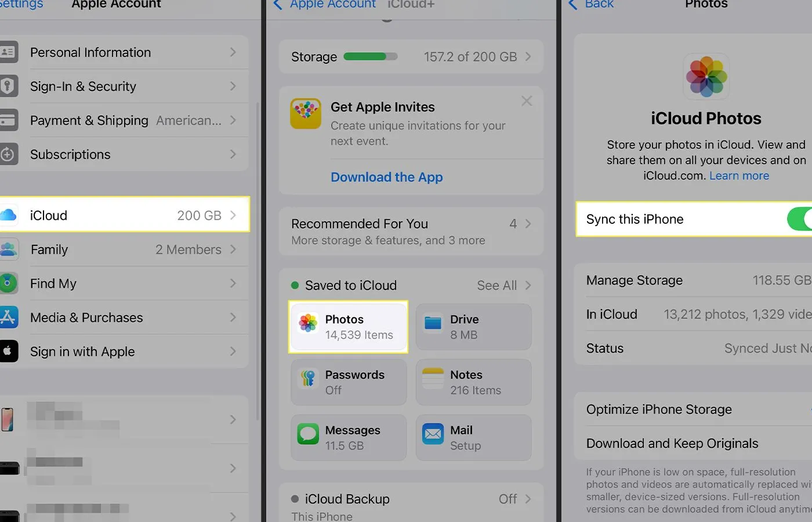Open the Mail Setup tile
812x522 pixels.
click(473, 437)
